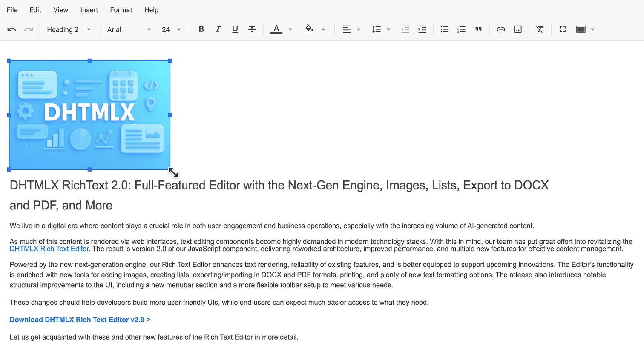The image size is (644, 349).
Task: Click the image's top-left resize handle
Action: click(9, 61)
